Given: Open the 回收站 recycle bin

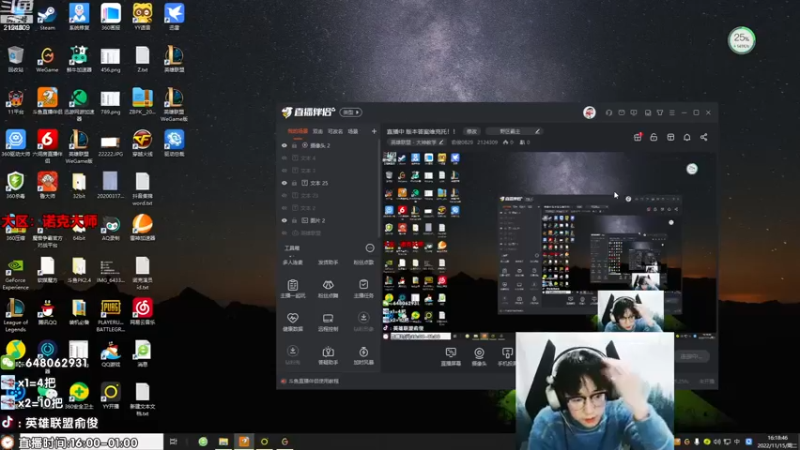Looking at the screenshot, I should (x=15, y=59).
